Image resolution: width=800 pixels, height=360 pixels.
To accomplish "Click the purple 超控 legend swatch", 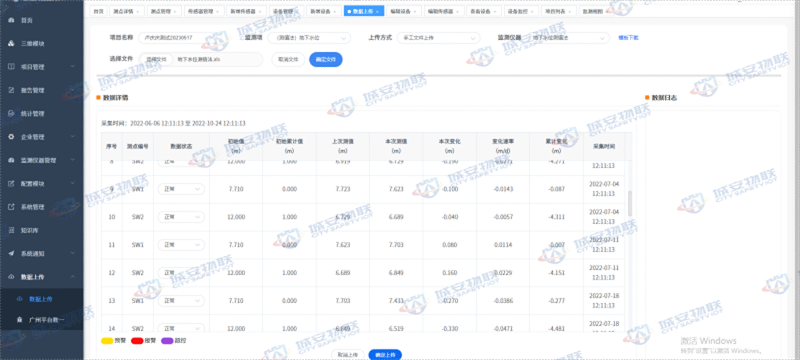I will pyautogui.click(x=167, y=340).
